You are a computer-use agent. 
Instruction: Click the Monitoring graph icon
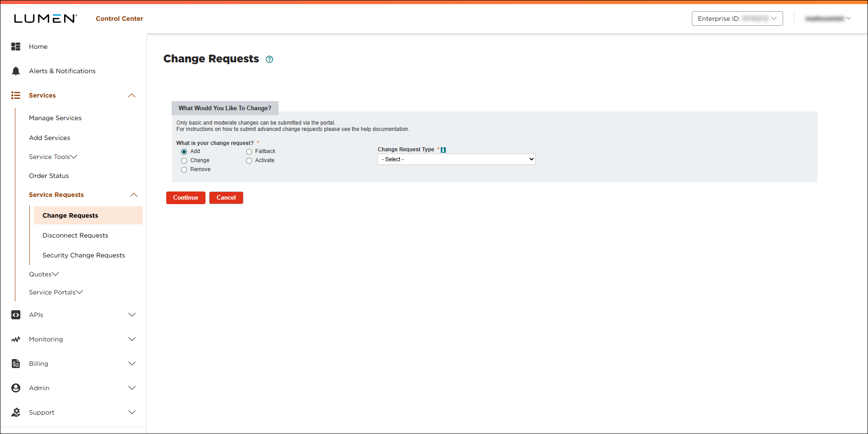16,339
